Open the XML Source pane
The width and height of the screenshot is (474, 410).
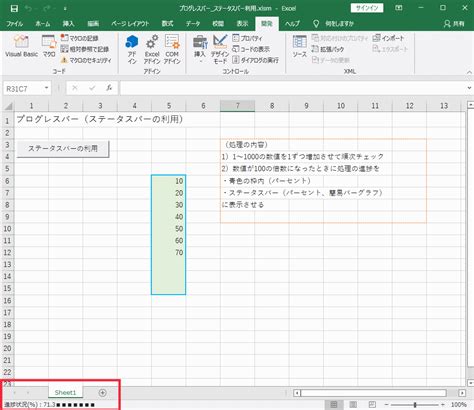click(x=300, y=46)
